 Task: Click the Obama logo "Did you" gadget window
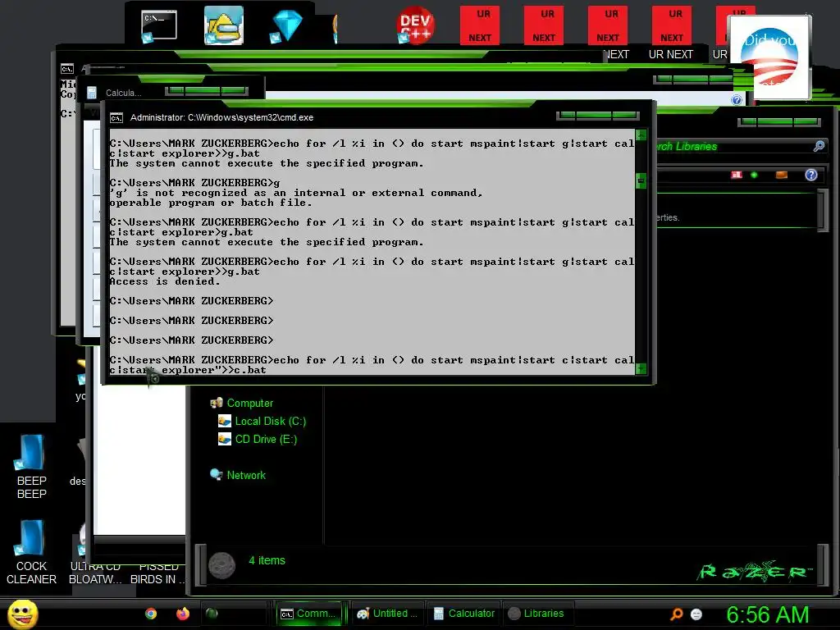pos(769,57)
